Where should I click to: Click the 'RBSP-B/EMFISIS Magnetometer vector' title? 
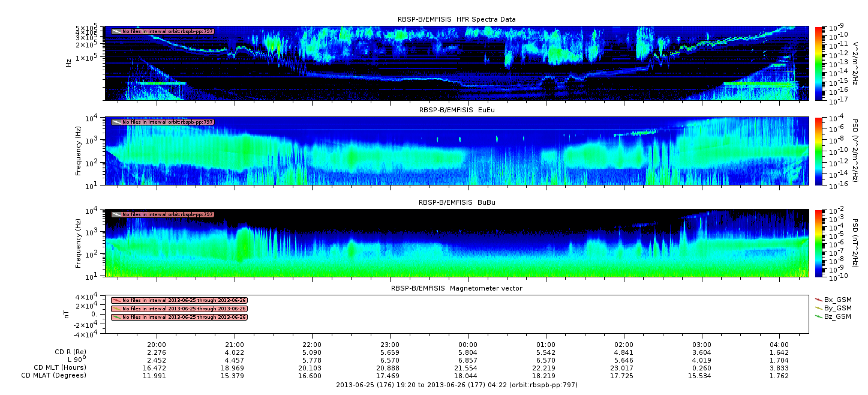[456, 288]
